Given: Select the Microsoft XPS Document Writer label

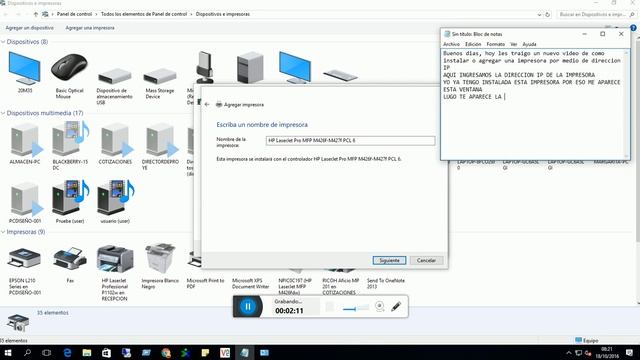Looking at the screenshot, I should pyautogui.click(x=251, y=284).
